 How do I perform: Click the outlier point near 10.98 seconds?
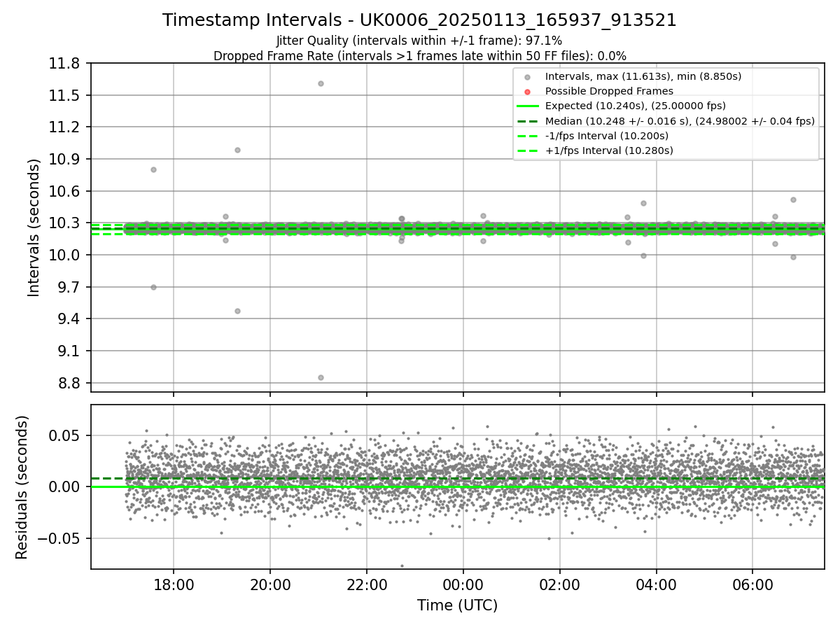coord(237,150)
